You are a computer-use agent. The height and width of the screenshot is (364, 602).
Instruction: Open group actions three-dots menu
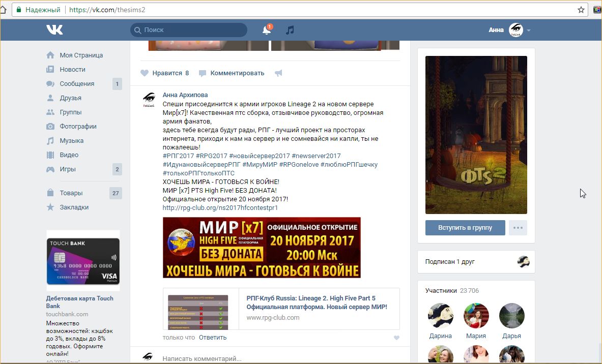click(518, 228)
